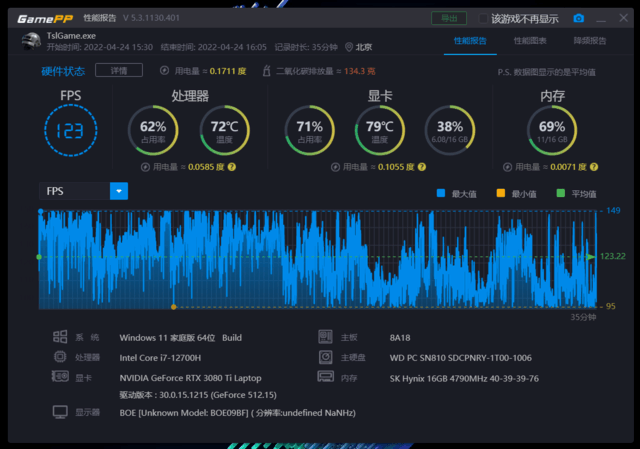
Task: Click the FPS metric selection box
Action: pos(74,191)
